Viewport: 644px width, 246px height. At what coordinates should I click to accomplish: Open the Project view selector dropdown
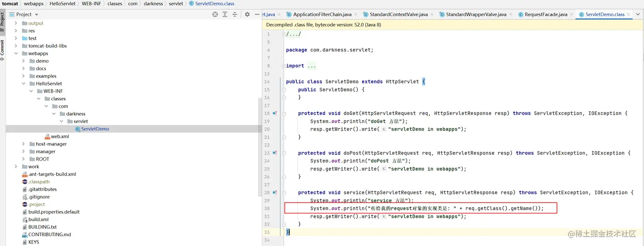pos(24,14)
